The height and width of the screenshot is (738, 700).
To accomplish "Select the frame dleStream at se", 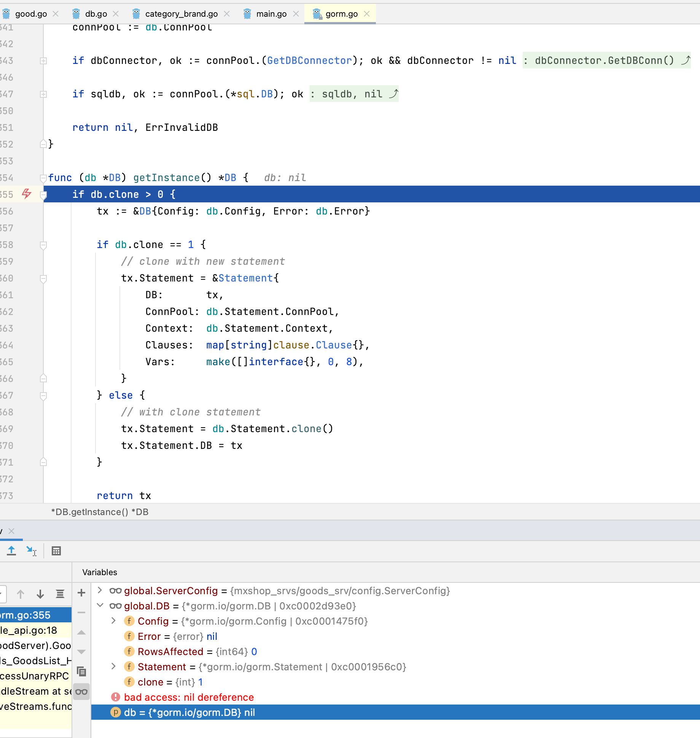I will click(36, 691).
